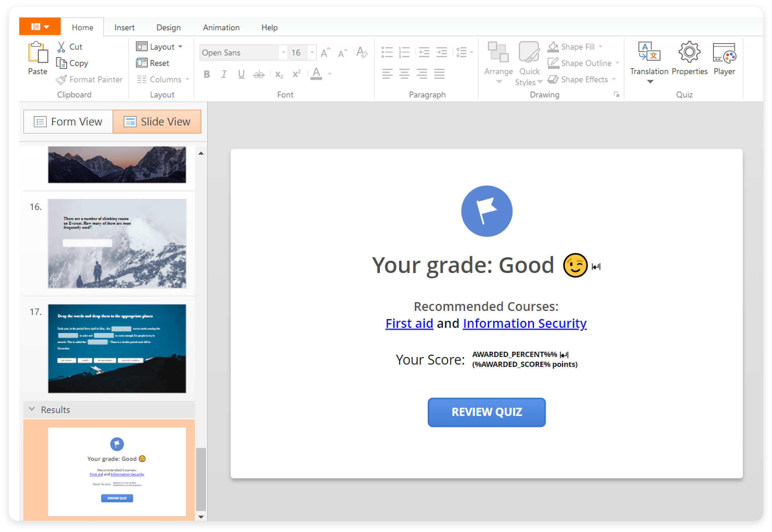Increase font size with the grow font icon
Viewport: 772px width, 532px height.
[x=325, y=53]
